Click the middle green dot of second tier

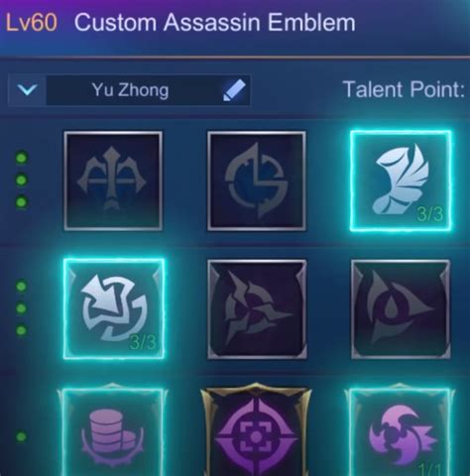(22, 308)
